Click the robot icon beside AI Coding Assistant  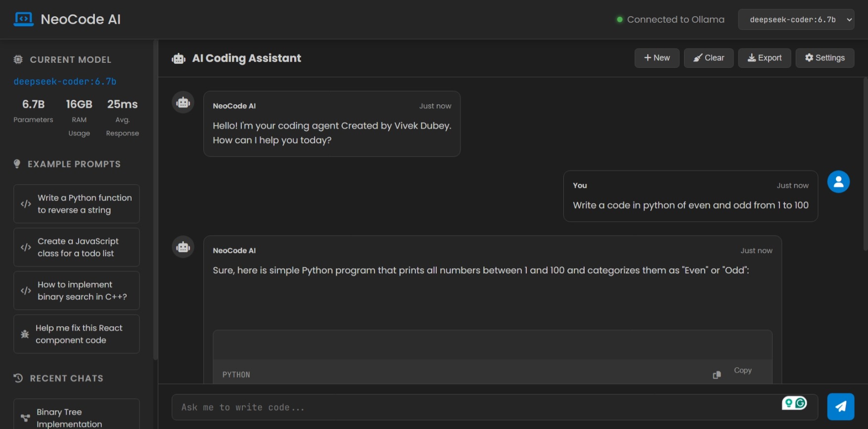pyautogui.click(x=179, y=59)
